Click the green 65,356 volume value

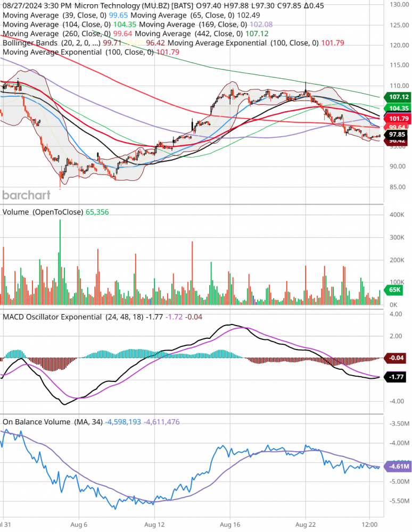point(97,212)
